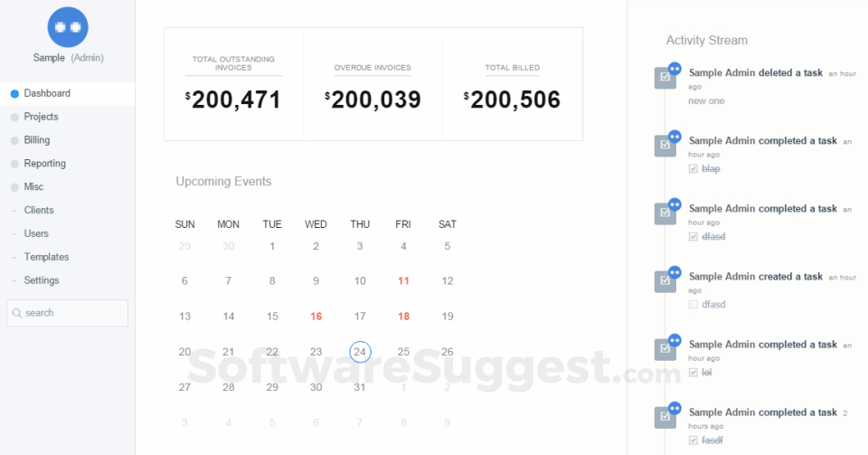Check the unchecked 'dfasd' task checkbox
868x455 pixels.
[x=693, y=305]
